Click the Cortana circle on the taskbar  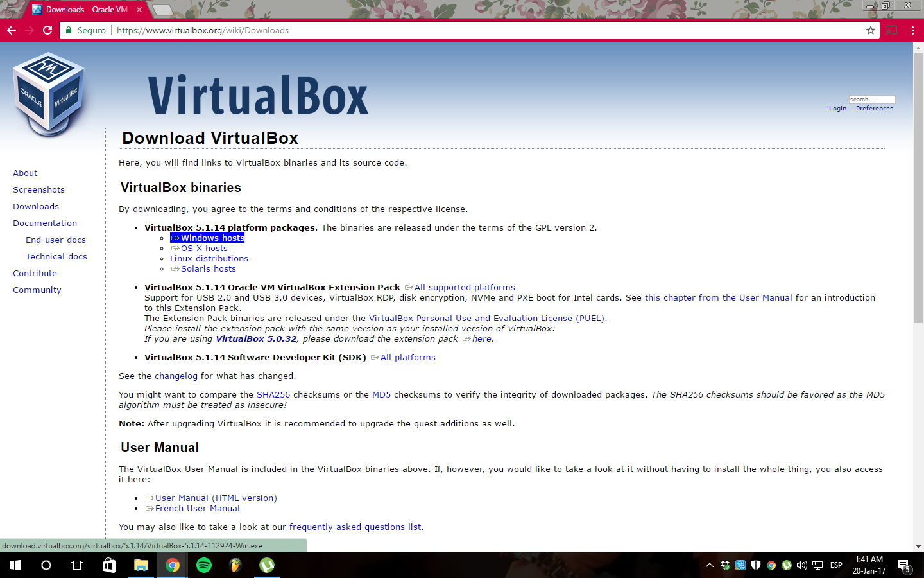tap(46, 565)
